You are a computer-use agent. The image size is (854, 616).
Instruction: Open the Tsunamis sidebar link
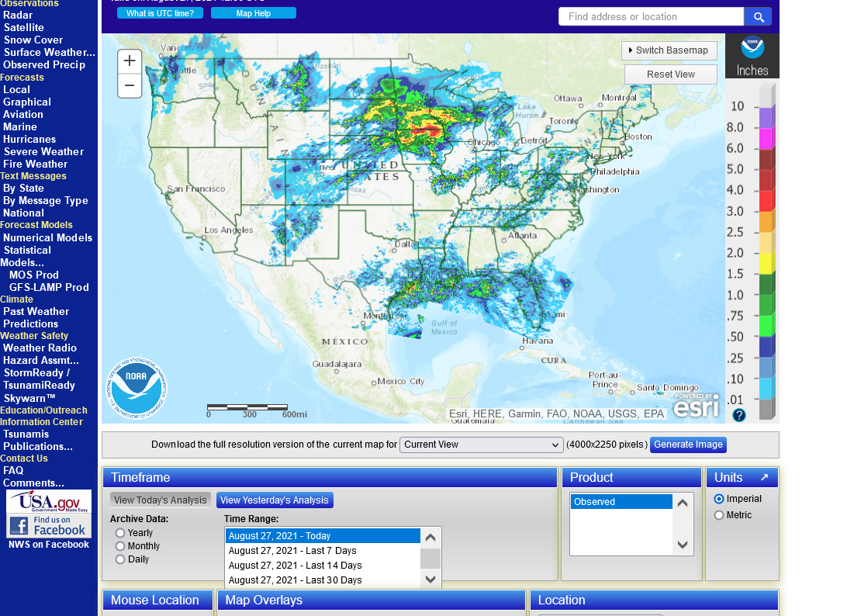coord(26,434)
